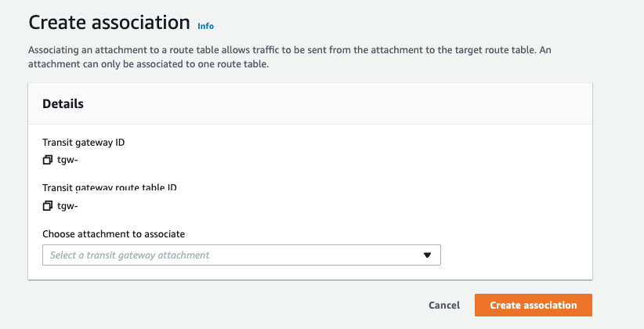The height and width of the screenshot is (329, 644).
Task: Select tgw- text under Transit gateway ID
Action: coord(67,160)
